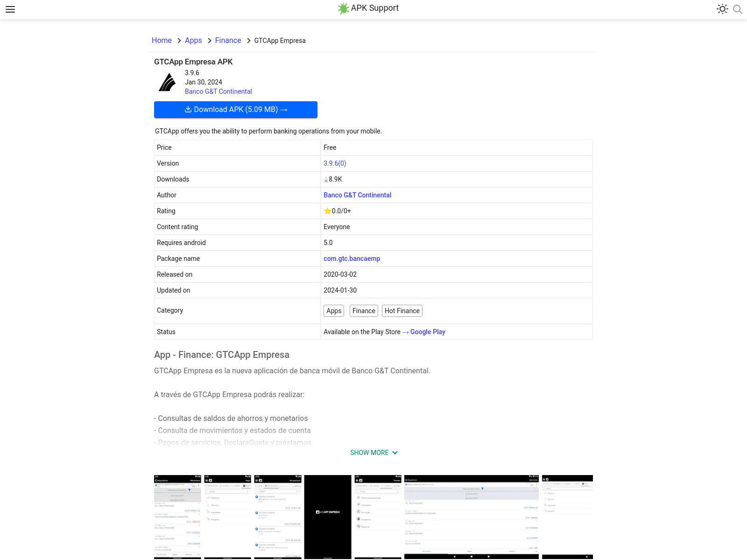The height and width of the screenshot is (560, 747).
Task: Open the last partially visible screenshot
Action: [x=567, y=517]
